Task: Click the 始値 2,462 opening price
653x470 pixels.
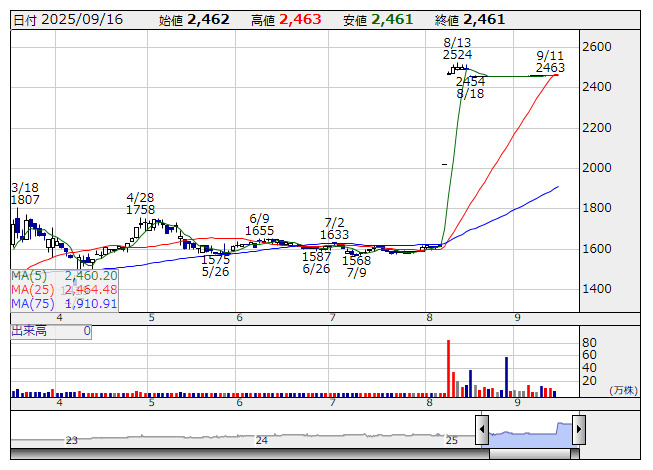Action: click(194, 19)
